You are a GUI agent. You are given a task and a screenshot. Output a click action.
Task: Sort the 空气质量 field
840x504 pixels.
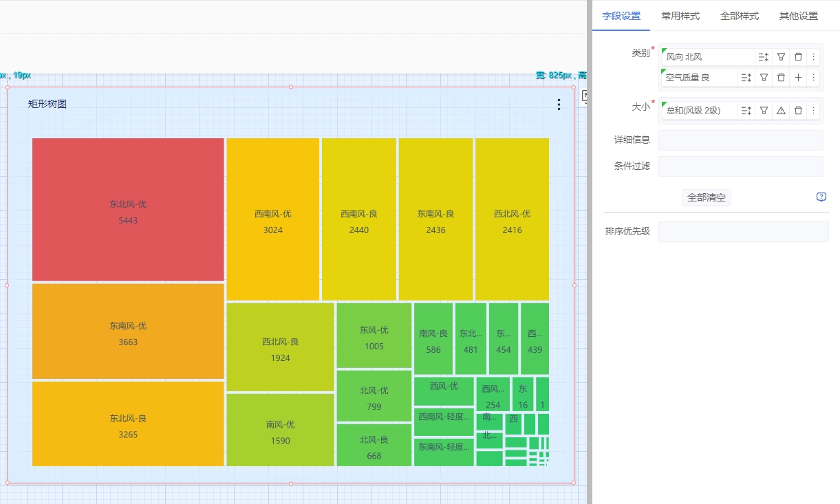(746, 78)
